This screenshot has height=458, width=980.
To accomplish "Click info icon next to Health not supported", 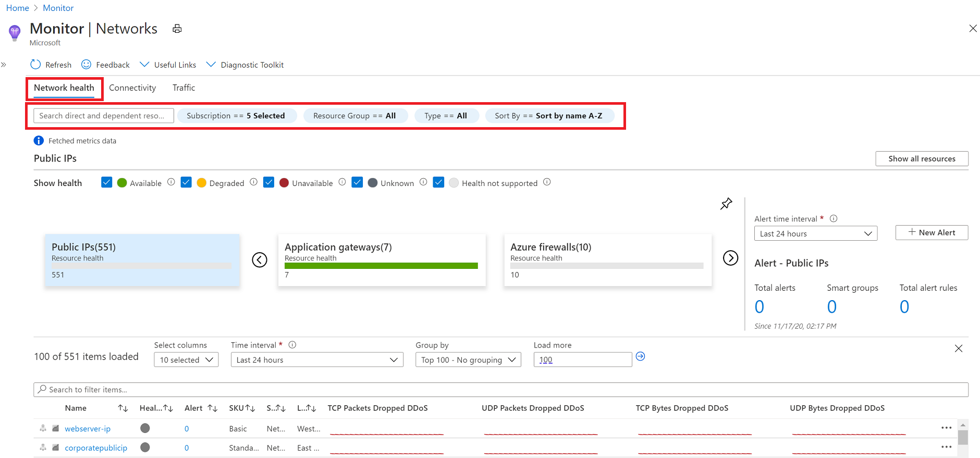I will coord(547,182).
